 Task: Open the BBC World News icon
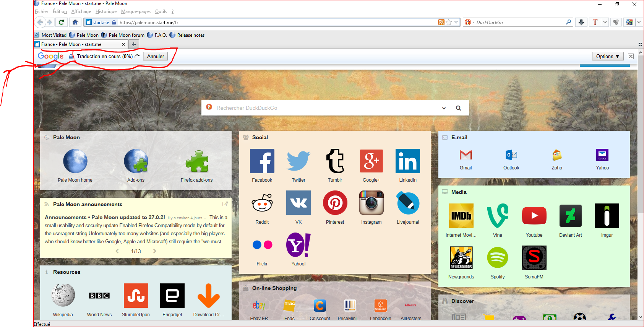[x=99, y=296]
